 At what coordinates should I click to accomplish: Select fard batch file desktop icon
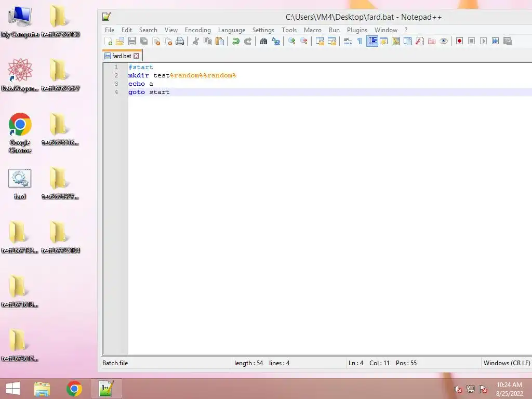click(x=20, y=184)
